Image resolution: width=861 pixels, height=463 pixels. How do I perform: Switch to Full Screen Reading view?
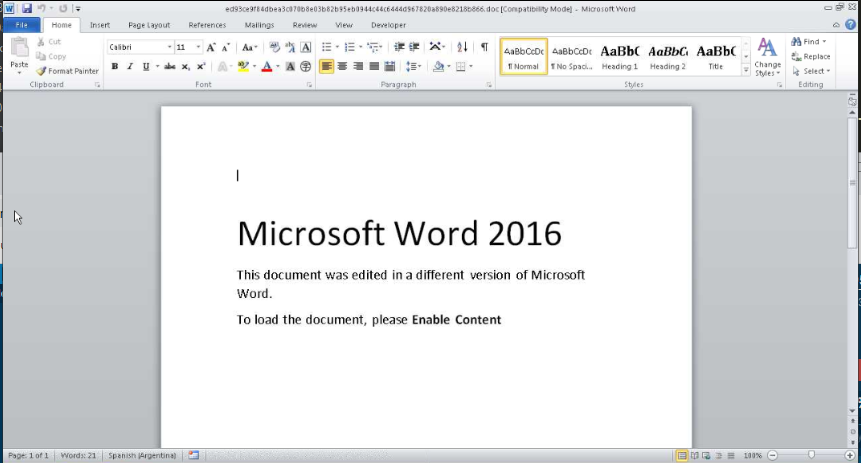pyautogui.click(x=694, y=455)
